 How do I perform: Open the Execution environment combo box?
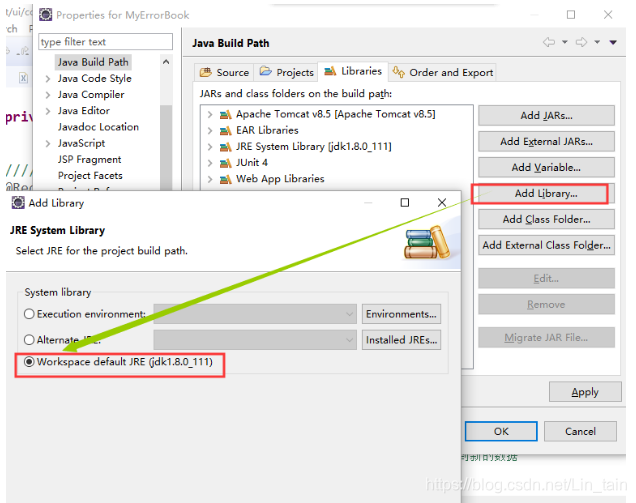[255, 314]
